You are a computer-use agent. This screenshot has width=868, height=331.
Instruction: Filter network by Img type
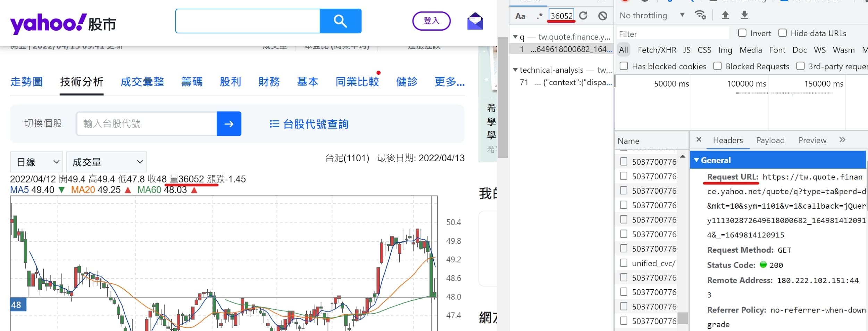click(725, 50)
